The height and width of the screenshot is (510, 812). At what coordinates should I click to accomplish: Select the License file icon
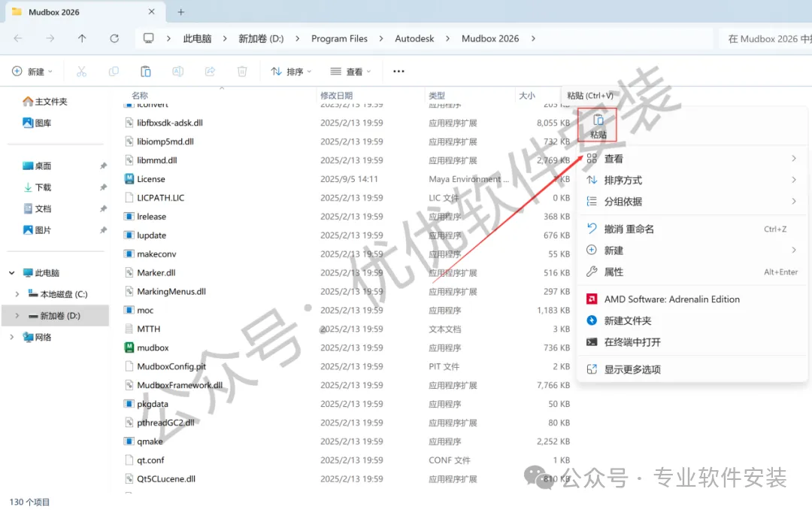[129, 179]
